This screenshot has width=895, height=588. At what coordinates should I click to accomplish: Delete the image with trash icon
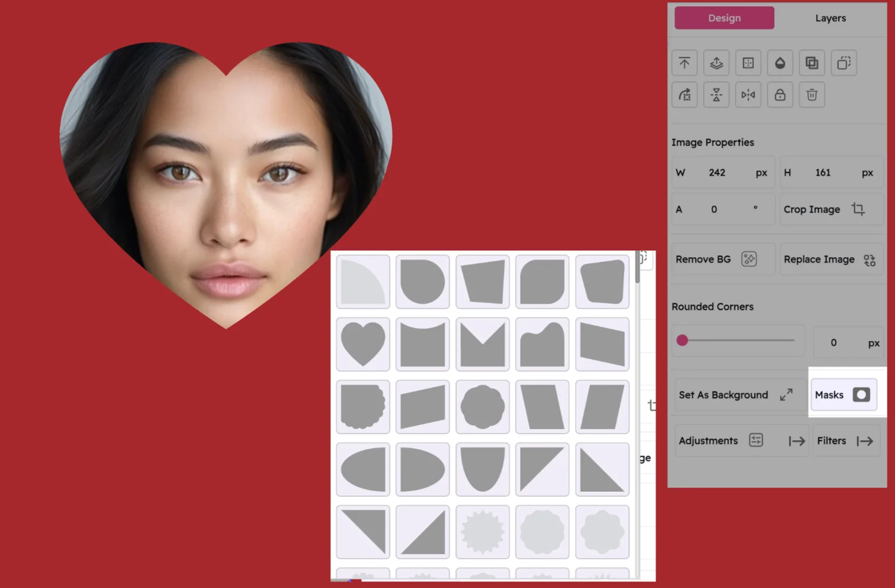coord(812,95)
